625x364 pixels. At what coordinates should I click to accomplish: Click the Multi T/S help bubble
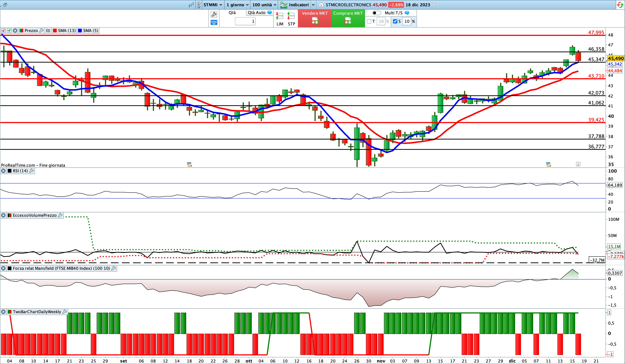(x=407, y=13)
